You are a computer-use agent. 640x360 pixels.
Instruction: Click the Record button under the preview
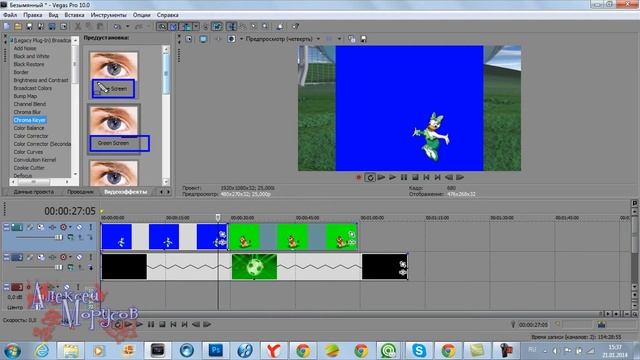click(359, 178)
